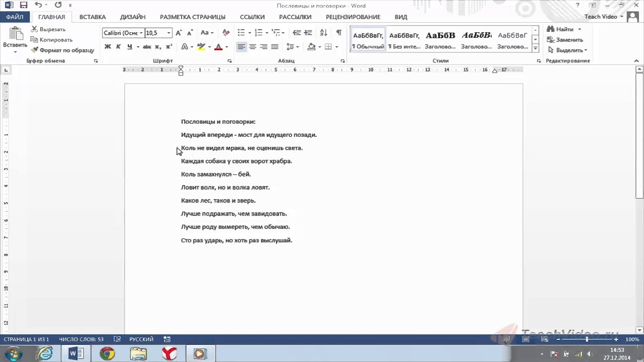Image resolution: width=644 pixels, height=362 pixels.
Task: Copy selection with Копировать
Action: coord(51,40)
